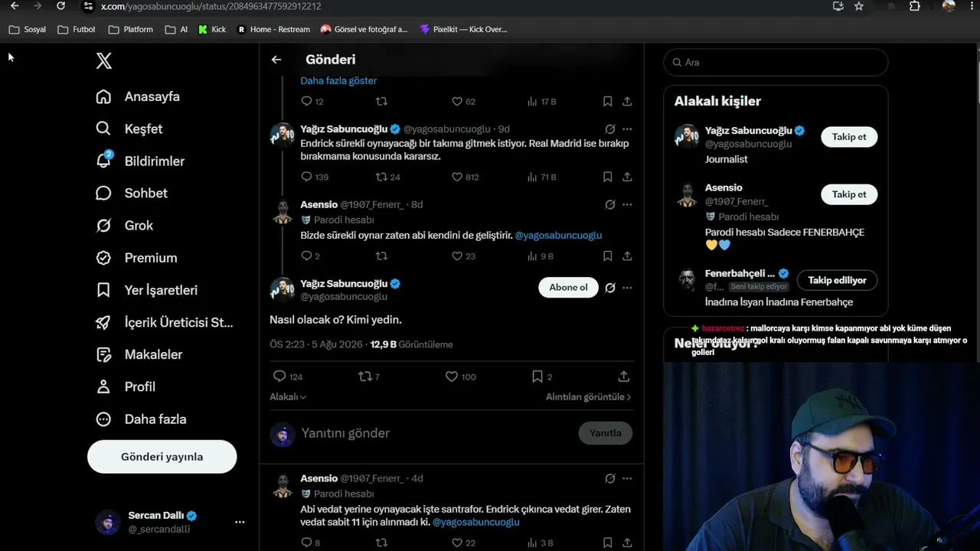Open more options on the 9d Endrick tweet
980x551 pixels.
point(627,129)
